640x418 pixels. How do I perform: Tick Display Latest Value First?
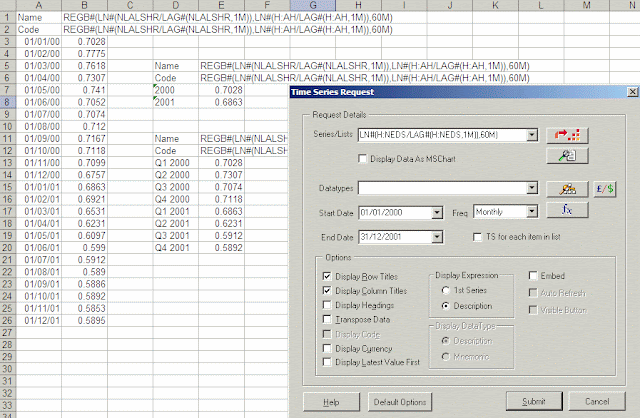coord(327,362)
